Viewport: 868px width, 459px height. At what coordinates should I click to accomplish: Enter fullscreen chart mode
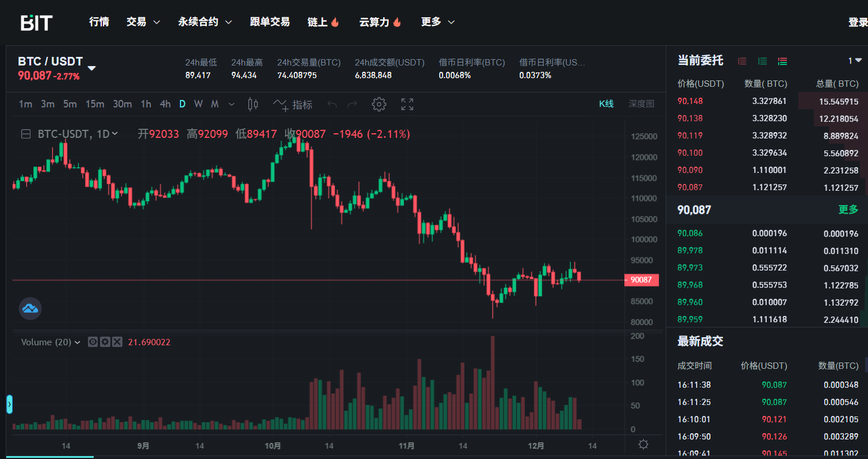click(407, 104)
